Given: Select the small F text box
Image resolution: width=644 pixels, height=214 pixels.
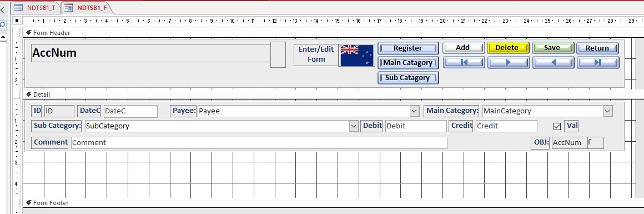Looking at the screenshot, I should [596, 143].
